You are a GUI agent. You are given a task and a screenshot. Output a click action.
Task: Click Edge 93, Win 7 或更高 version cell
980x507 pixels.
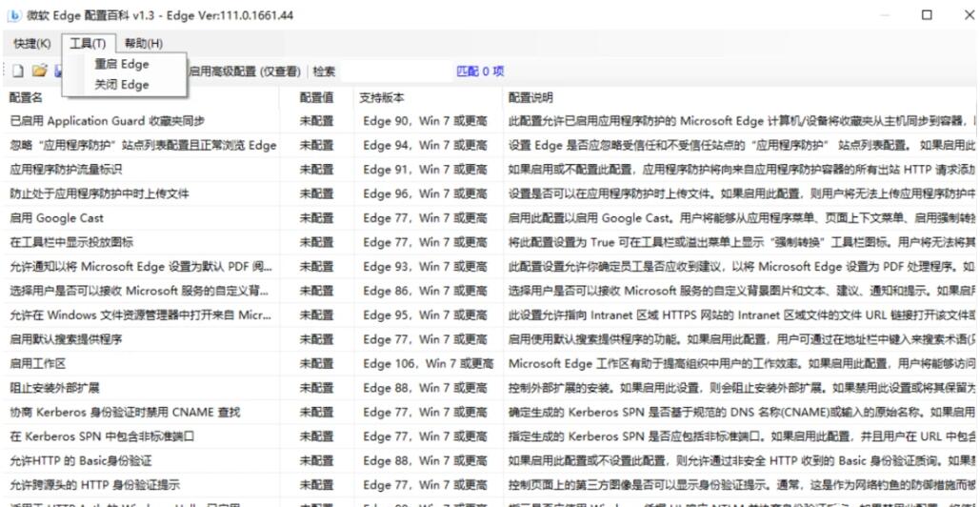pos(425,267)
